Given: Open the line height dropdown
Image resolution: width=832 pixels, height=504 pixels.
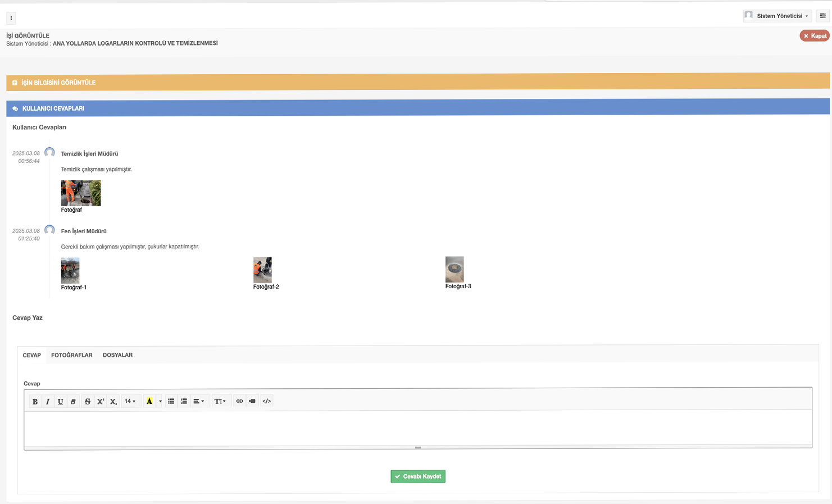Looking at the screenshot, I should tap(220, 401).
